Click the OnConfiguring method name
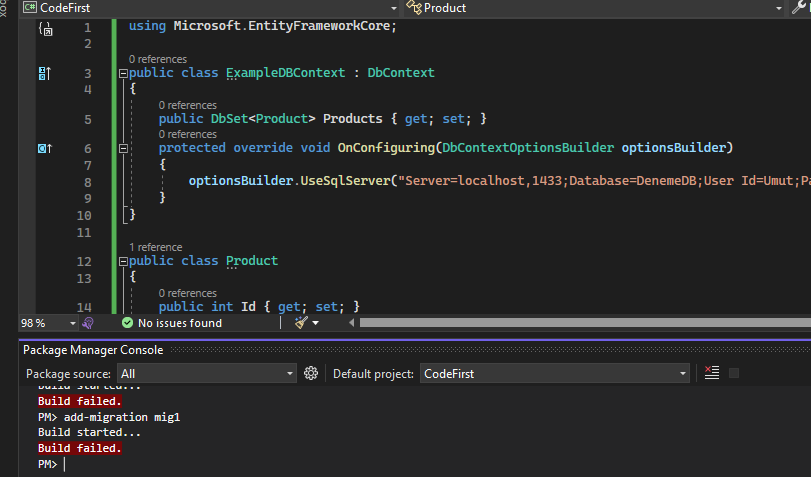The image size is (811, 477). point(387,148)
